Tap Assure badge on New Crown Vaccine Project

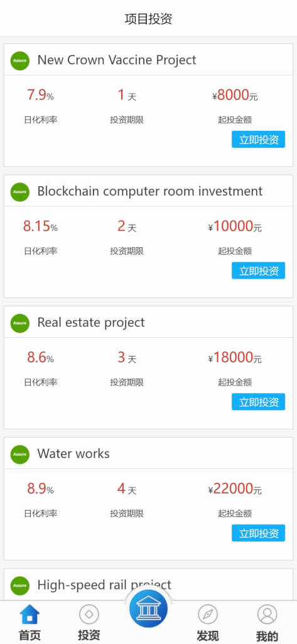(x=20, y=60)
